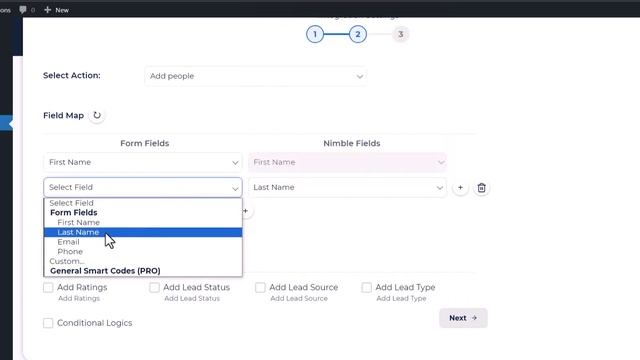Viewport: 640px width, 360px height.
Task: Tick the Add Lead Status checkbox
Action: pos(154,288)
